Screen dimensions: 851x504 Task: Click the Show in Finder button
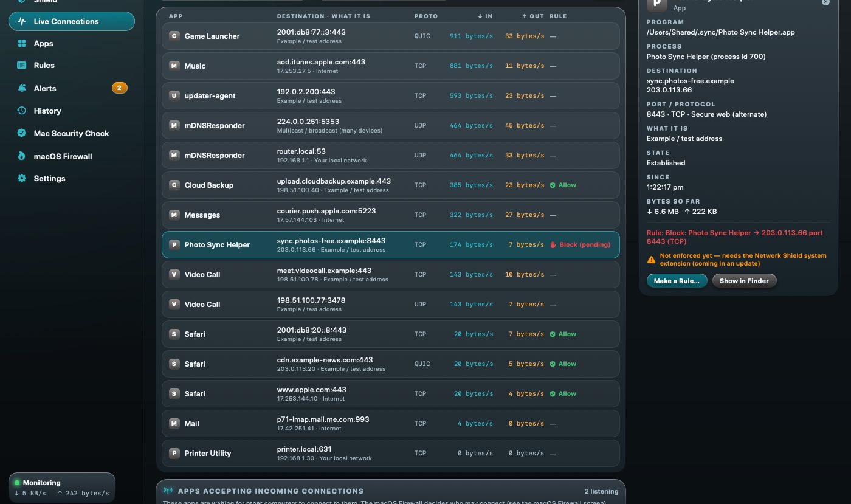point(744,281)
